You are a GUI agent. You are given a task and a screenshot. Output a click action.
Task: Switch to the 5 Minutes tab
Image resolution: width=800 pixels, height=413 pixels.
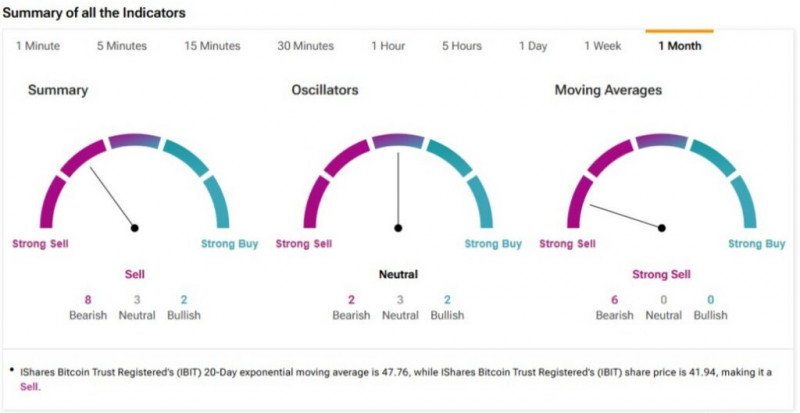click(121, 46)
